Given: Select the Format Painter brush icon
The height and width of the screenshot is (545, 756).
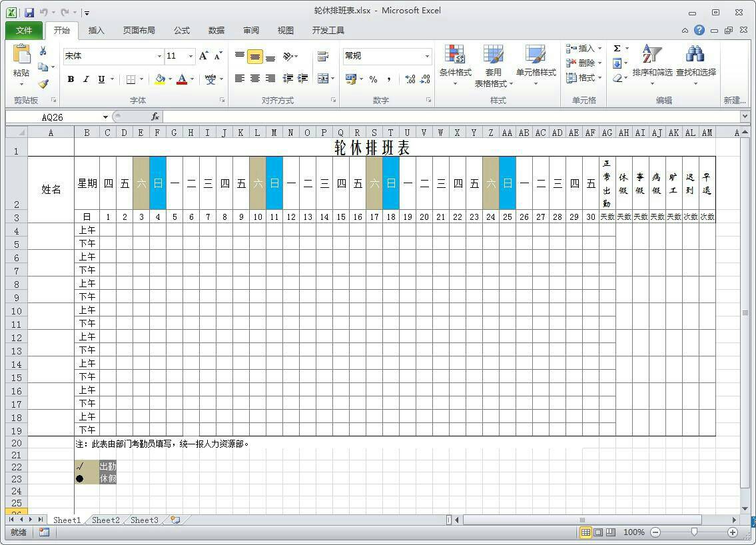Looking at the screenshot, I should coord(43,84).
